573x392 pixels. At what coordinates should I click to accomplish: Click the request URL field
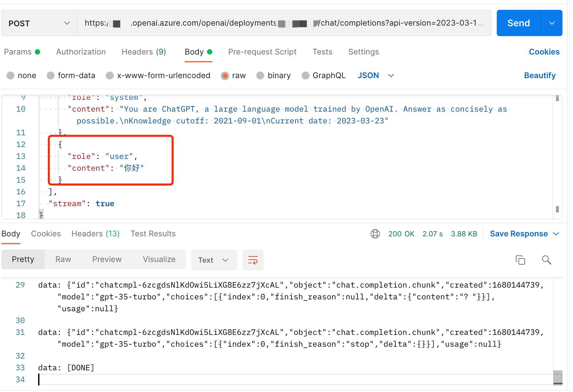point(284,23)
